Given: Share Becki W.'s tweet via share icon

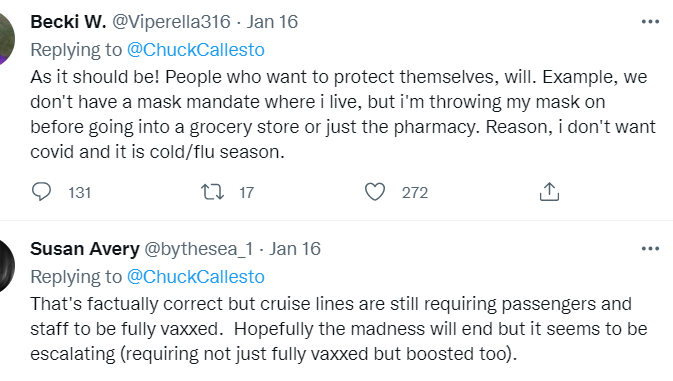Looking at the screenshot, I should click(x=549, y=191).
